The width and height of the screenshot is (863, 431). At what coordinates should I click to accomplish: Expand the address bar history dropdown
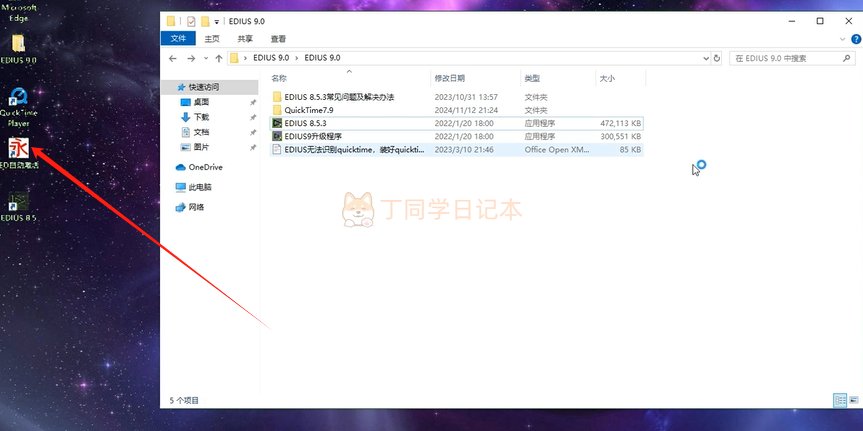[706, 58]
